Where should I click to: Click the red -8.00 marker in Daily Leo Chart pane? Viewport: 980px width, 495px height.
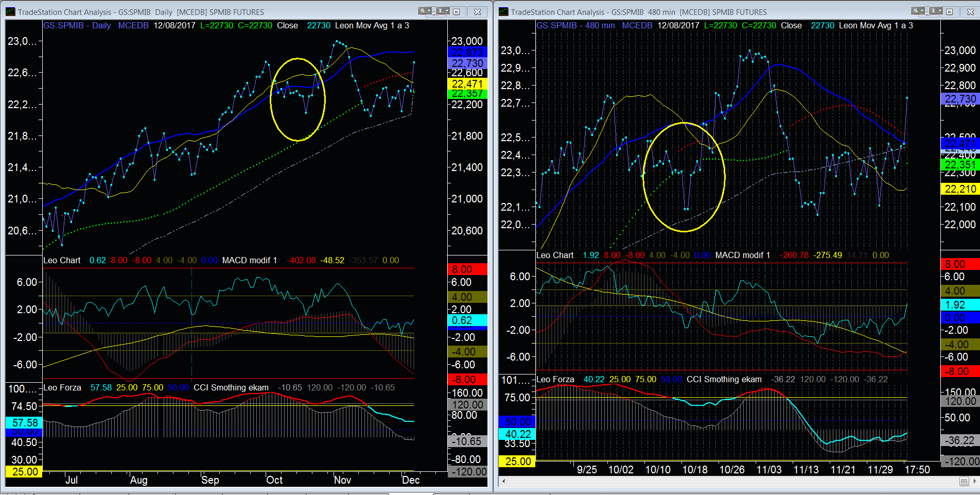(467, 380)
